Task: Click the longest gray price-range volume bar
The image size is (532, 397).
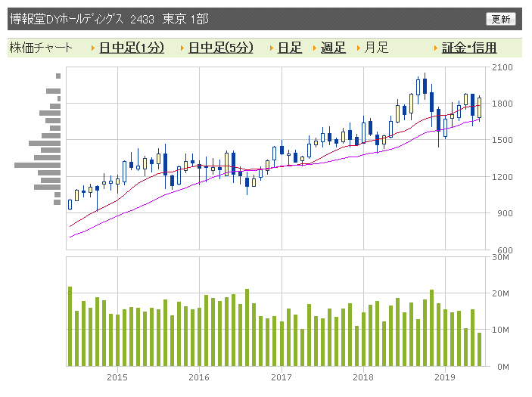Action: [x=37, y=165]
